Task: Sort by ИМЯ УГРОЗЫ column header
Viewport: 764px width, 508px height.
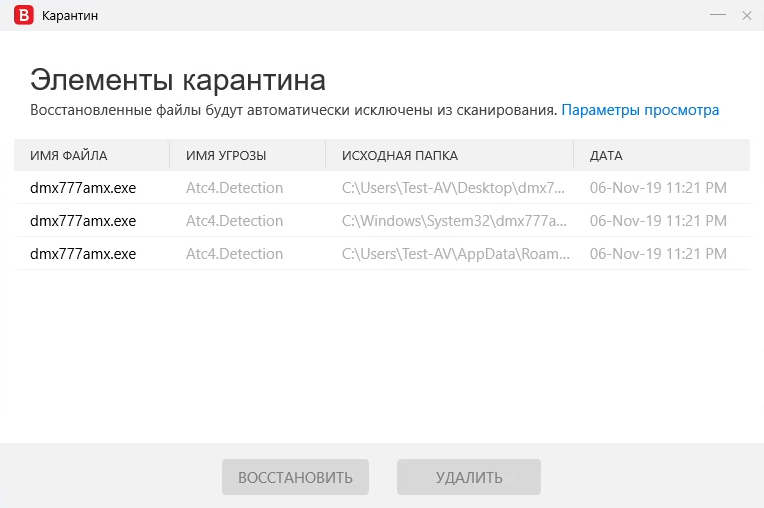Action: tap(226, 155)
